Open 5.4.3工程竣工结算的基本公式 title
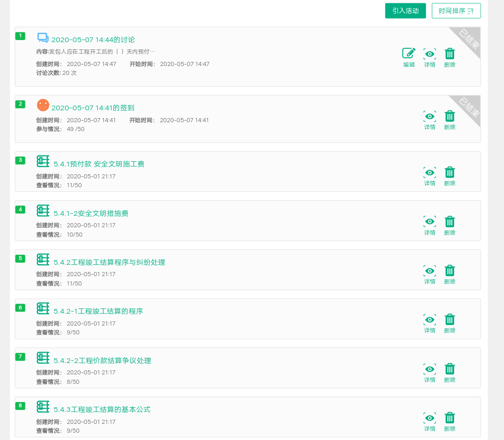Image resolution: width=504 pixels, height=440 pixels. [102, 409]
